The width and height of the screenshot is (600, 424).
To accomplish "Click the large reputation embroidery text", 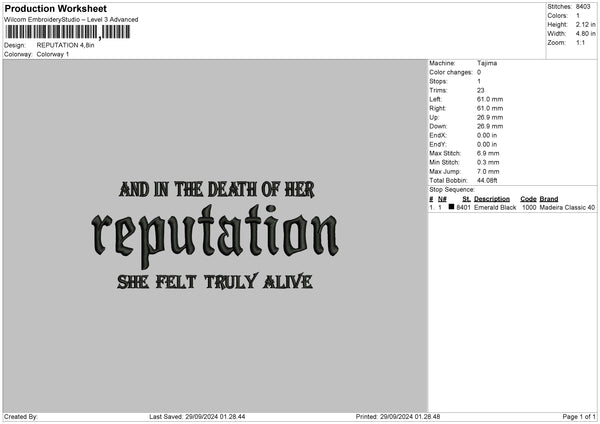I will (215, 236).
